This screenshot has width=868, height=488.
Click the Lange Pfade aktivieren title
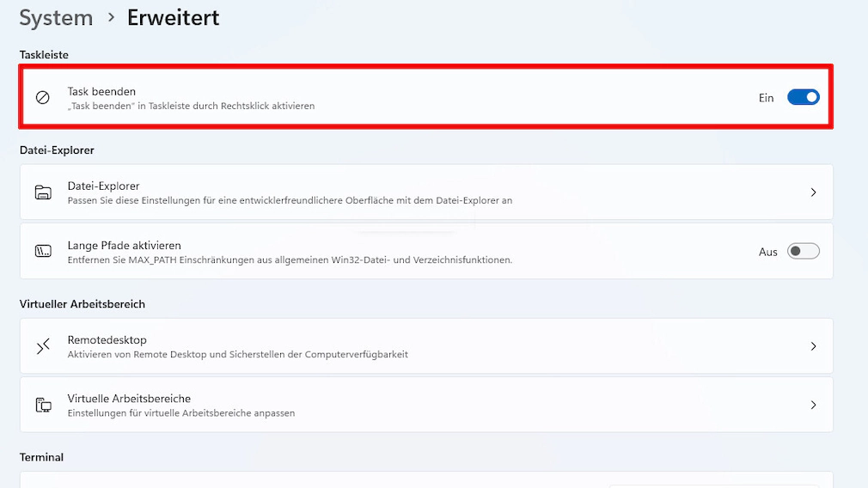click(x=124, y=246)
